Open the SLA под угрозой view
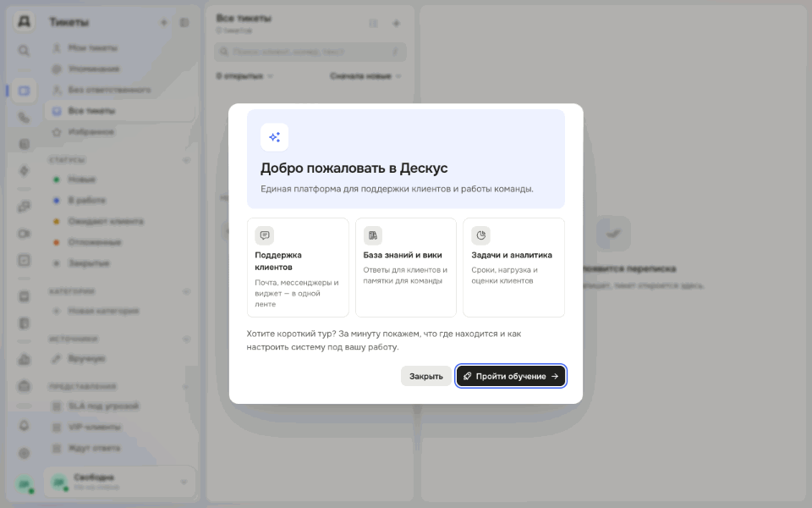The height and width of the screenshot is (508, 812). [x=119, y=406]
